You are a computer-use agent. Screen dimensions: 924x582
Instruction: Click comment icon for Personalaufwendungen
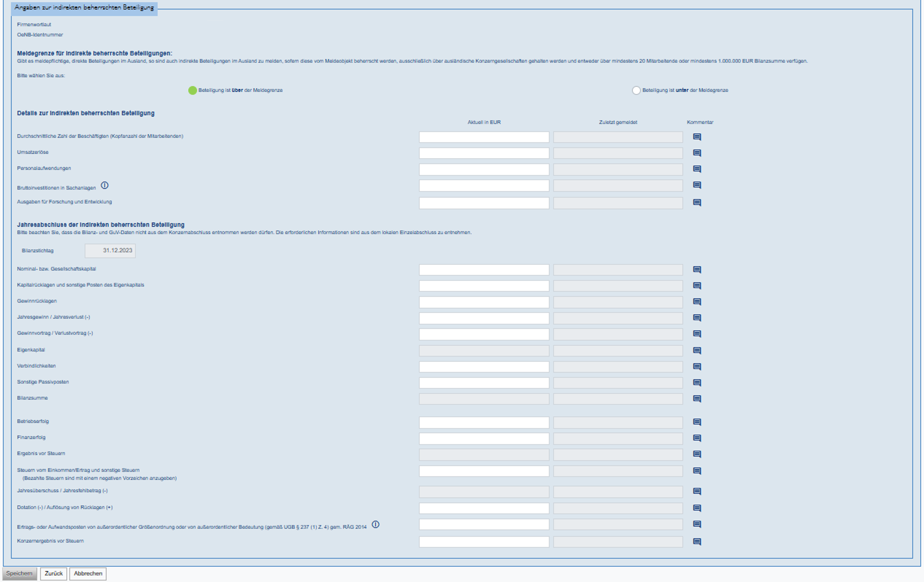point(697,169)
